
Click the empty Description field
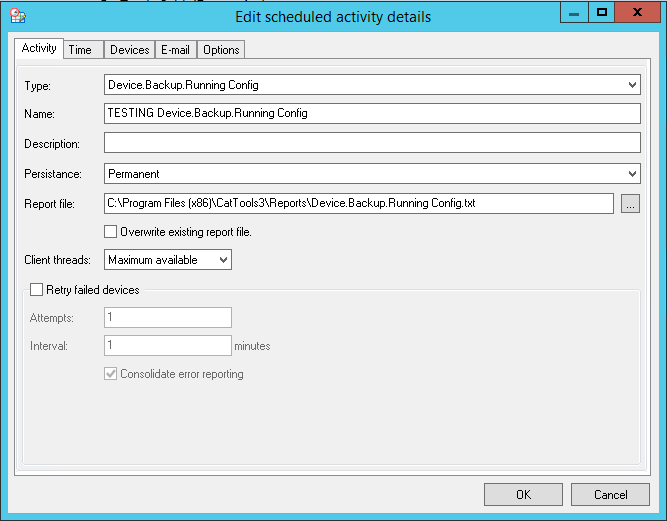(x=372, y=142)
